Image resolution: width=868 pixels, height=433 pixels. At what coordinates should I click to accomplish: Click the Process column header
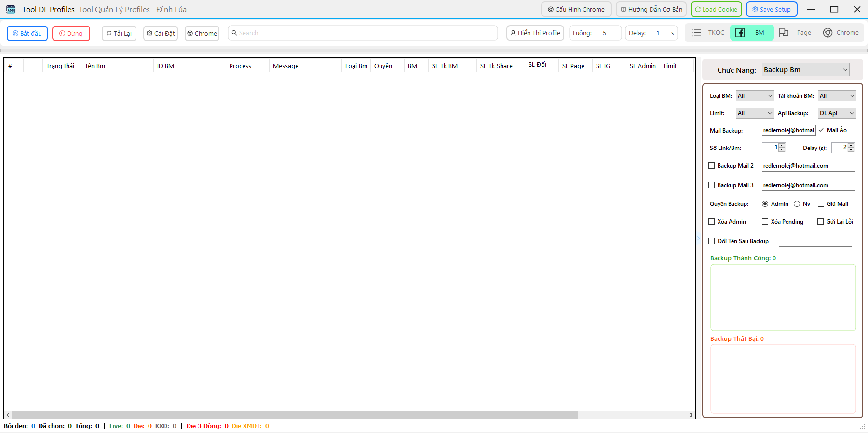247,66
